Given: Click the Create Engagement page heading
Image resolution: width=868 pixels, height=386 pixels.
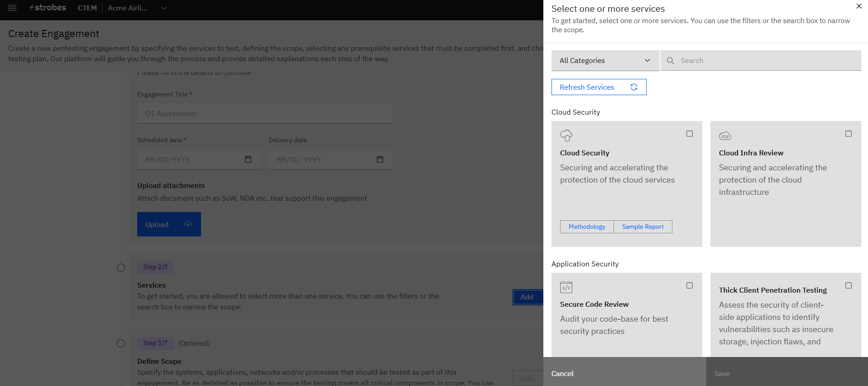Looking at the screenshot, I should 53,34.
